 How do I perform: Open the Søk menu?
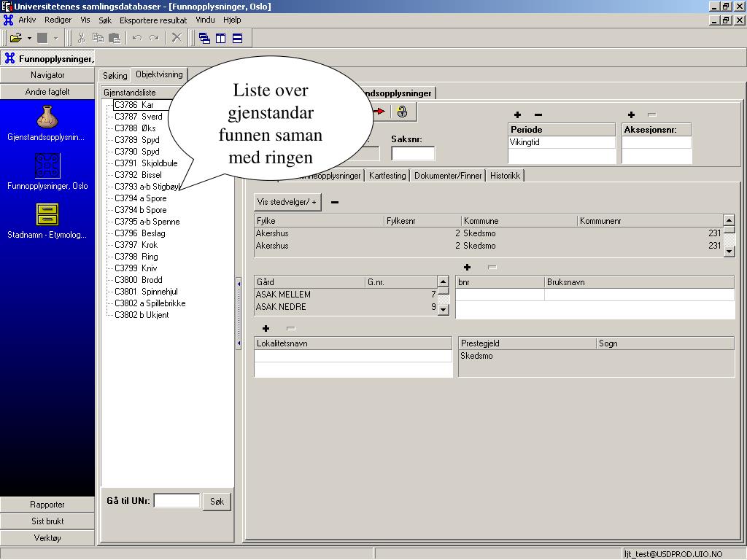point(105,20)
